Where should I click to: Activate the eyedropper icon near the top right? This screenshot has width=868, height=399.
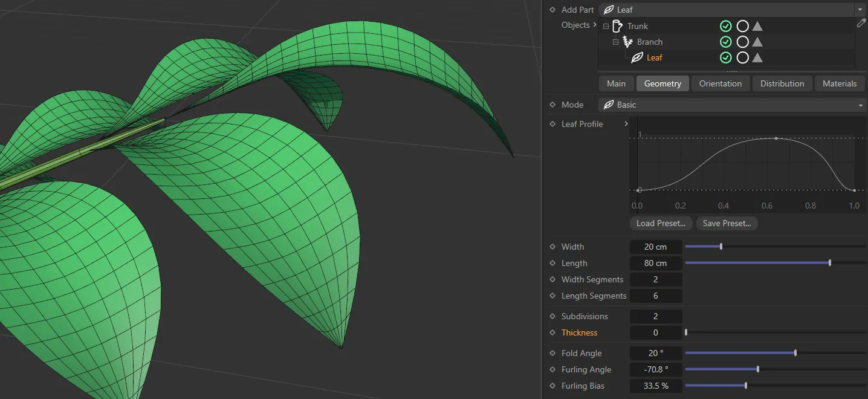point(861,23)
